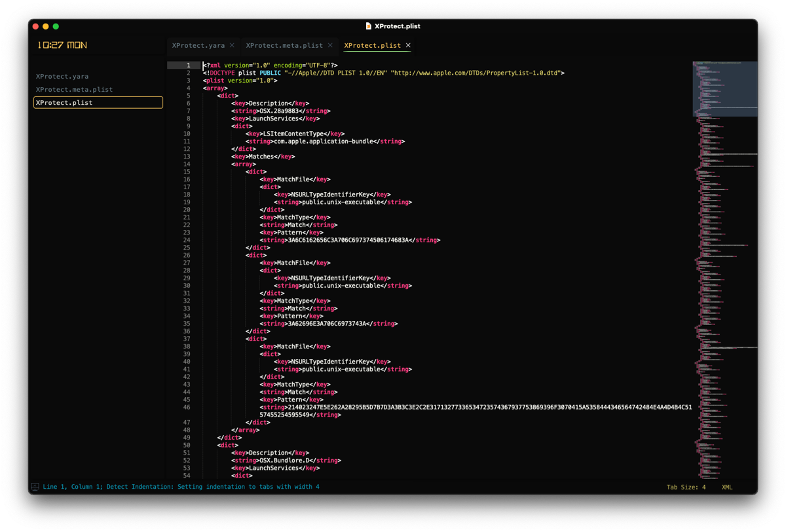Open the Tab Size: 4 indentation menu
Screen dimensions: 786x532
[x=686, y=487]
